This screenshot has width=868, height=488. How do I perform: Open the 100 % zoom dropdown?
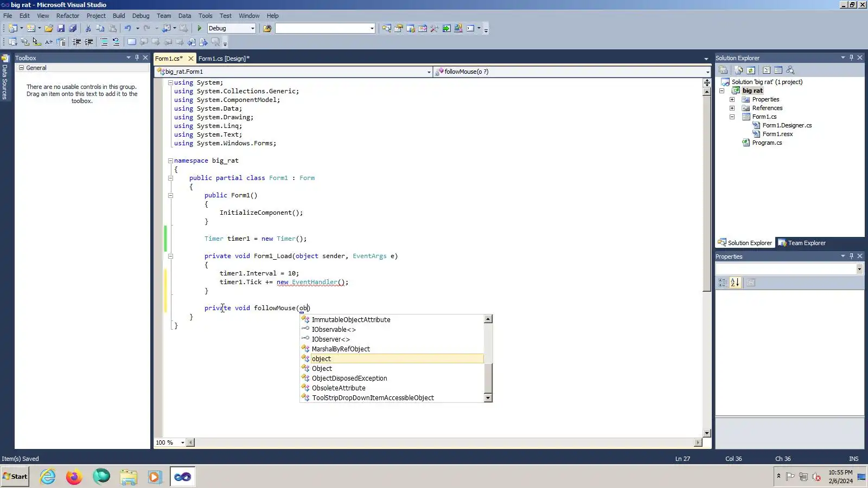click(182, 442)
